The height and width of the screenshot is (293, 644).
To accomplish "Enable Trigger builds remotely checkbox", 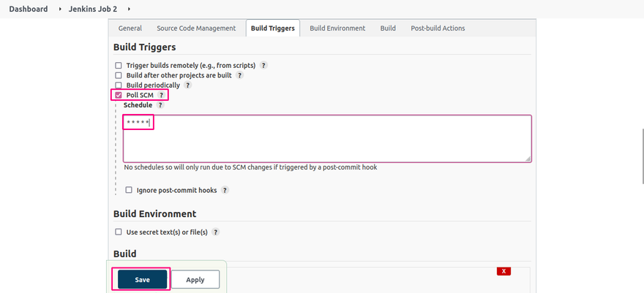I will point(119,66).
